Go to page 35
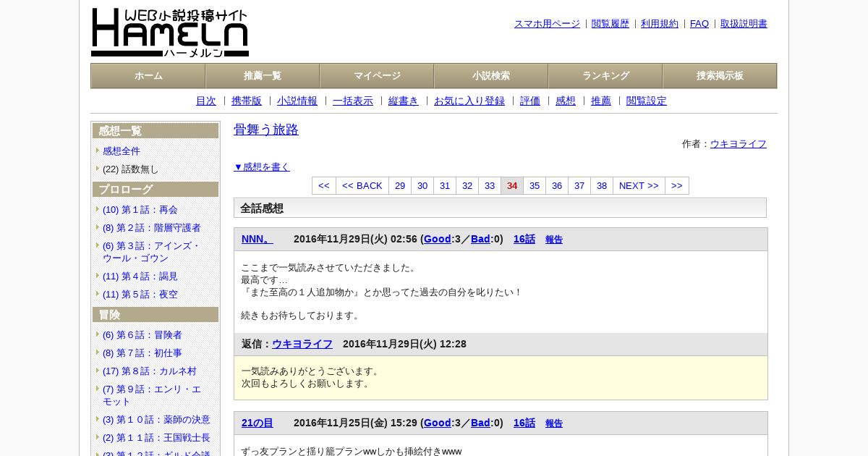This screenshot has height=456, width=868. point(535,185)
